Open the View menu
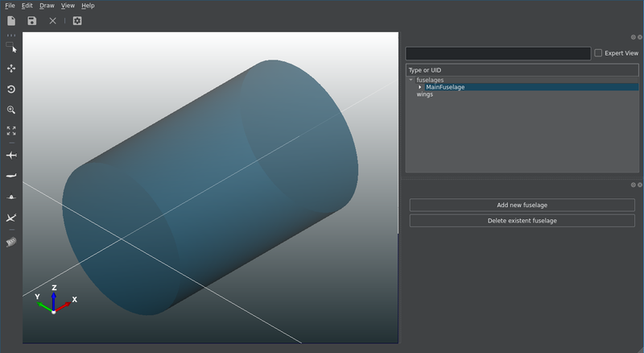The height and width of the screenshot is (353, 644). click(x=68, y=6)
